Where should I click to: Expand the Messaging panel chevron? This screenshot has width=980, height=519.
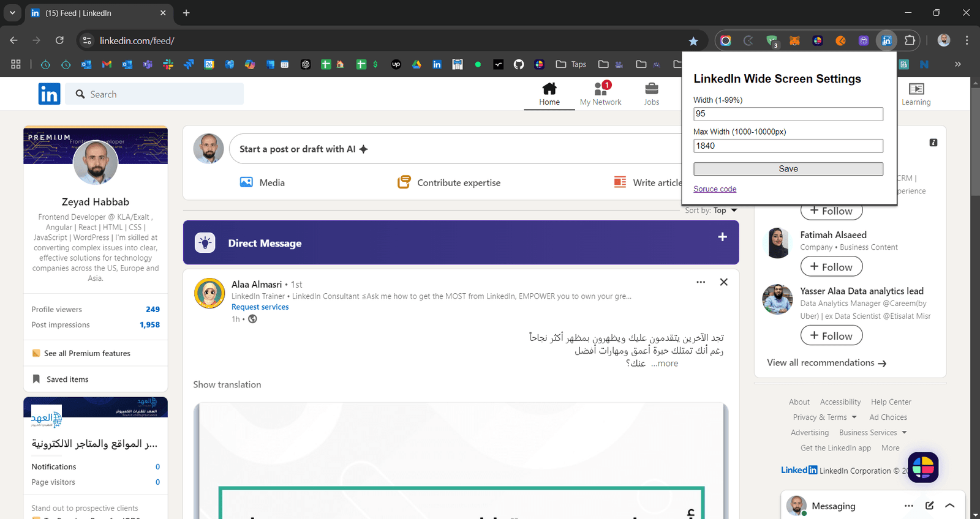949,506
